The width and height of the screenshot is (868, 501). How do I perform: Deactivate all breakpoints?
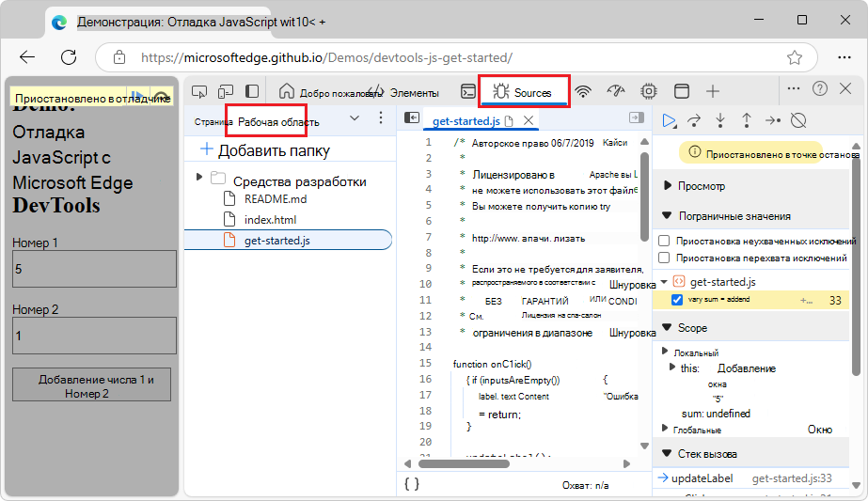pos(798,120)
